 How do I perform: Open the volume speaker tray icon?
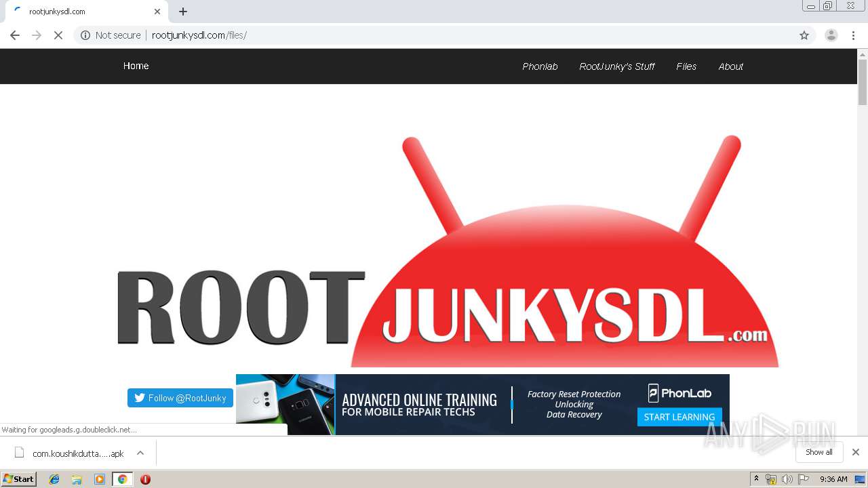pyautogui.click(x=787, y=479)
